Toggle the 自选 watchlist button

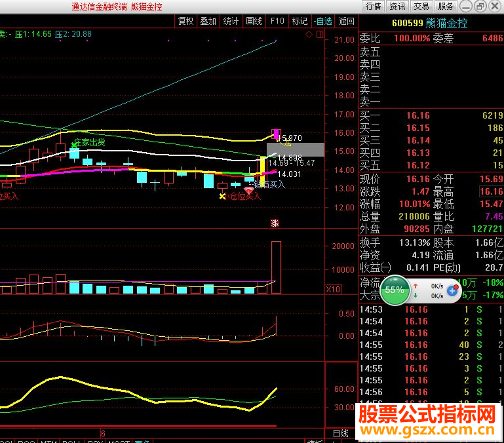tap(322, 21)
